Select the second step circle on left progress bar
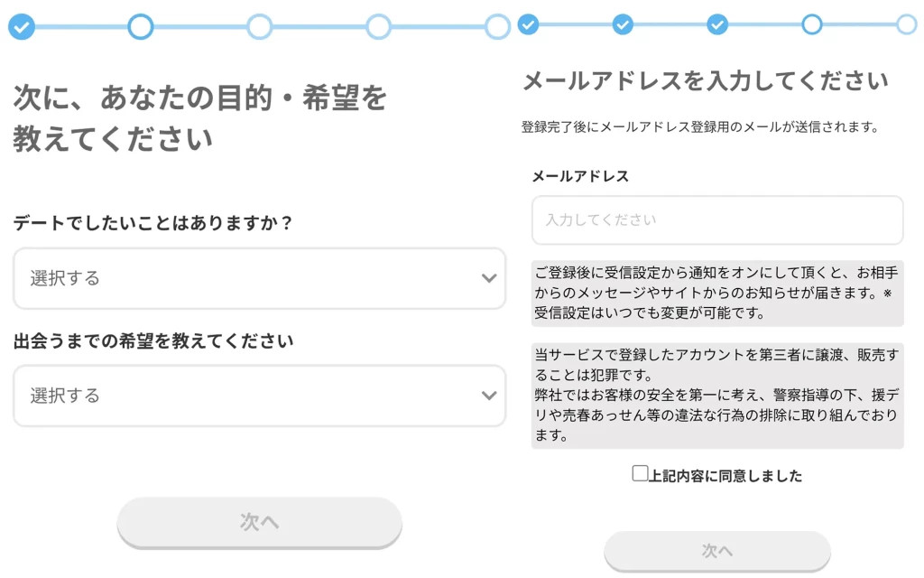 (x=141, y=27)
